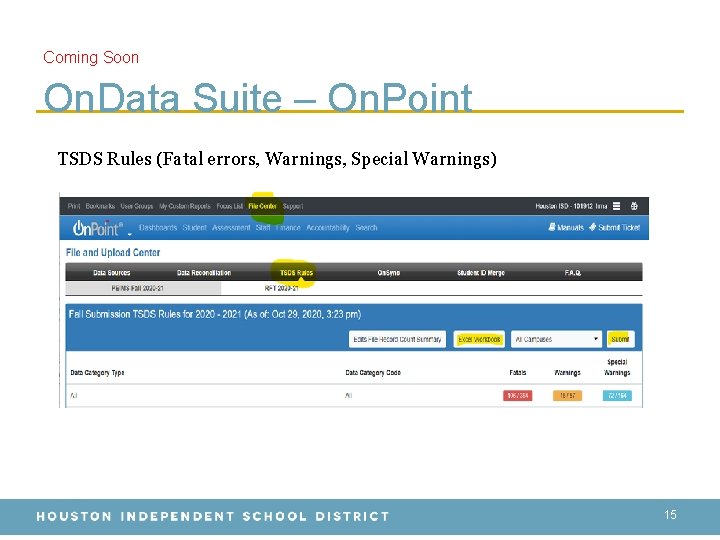The height and width of the screenshot is (540, 720).
Task: Switch to the Data Sources tab
Action: coord(112,273)
